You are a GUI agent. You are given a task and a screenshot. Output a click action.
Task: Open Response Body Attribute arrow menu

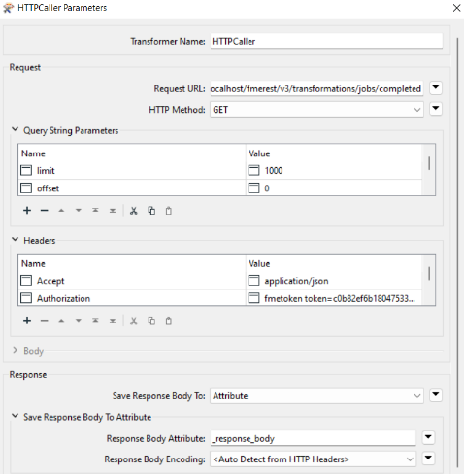[428, 437]
